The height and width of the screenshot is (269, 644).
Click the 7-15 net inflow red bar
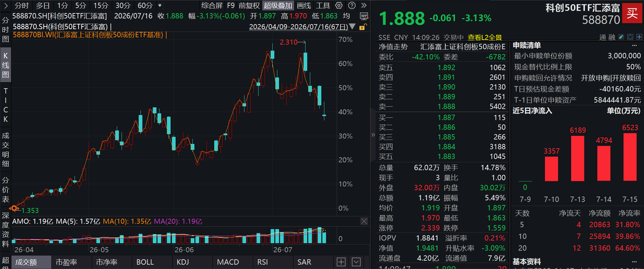(x=630, y=157)
